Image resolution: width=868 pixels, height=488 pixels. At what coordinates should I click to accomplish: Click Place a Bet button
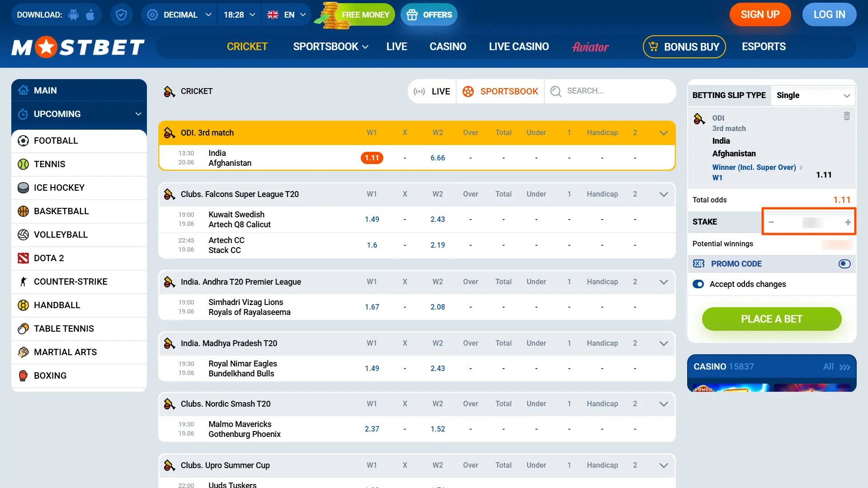tap(772, 319)
